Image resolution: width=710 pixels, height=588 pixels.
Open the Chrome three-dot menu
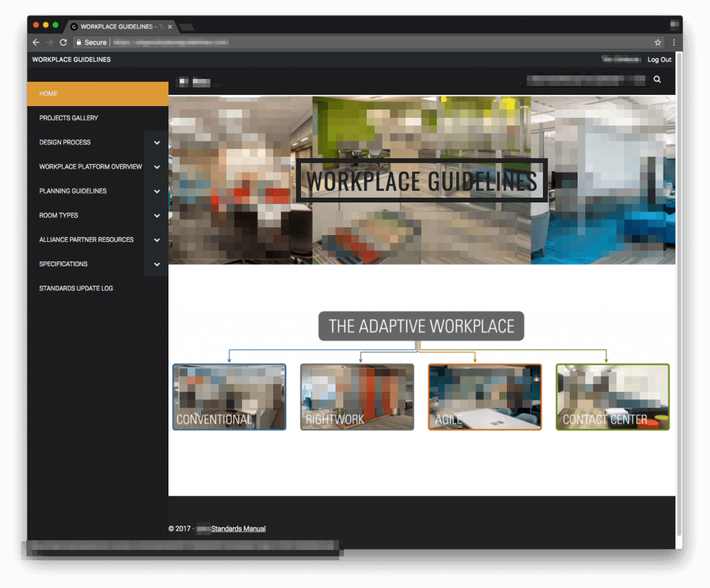(x=674, y=42)
